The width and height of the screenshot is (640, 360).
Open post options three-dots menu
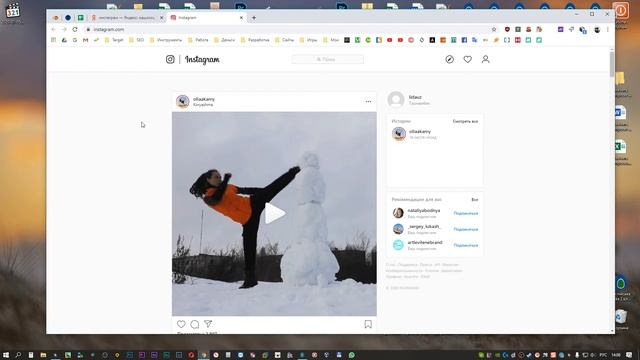click(368, 101)
